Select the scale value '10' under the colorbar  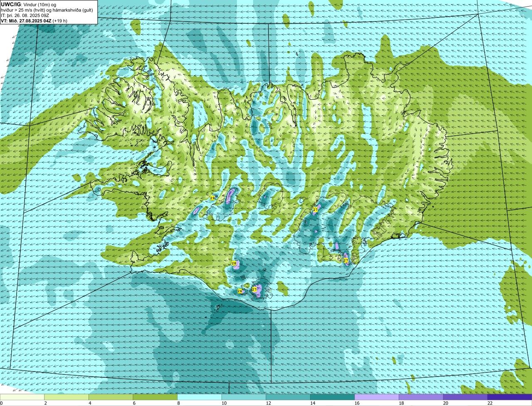tap(224, 403)
